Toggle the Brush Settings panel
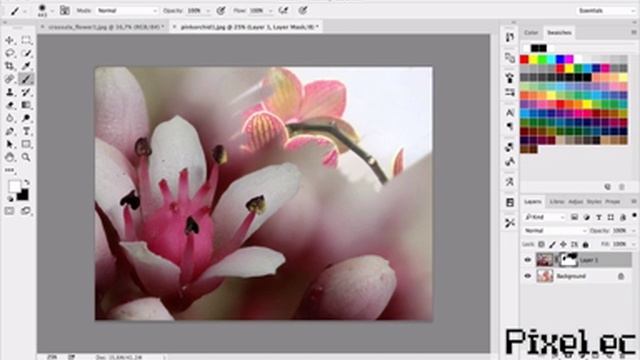This screenshot has width=640, height=360. pos(64,11)
